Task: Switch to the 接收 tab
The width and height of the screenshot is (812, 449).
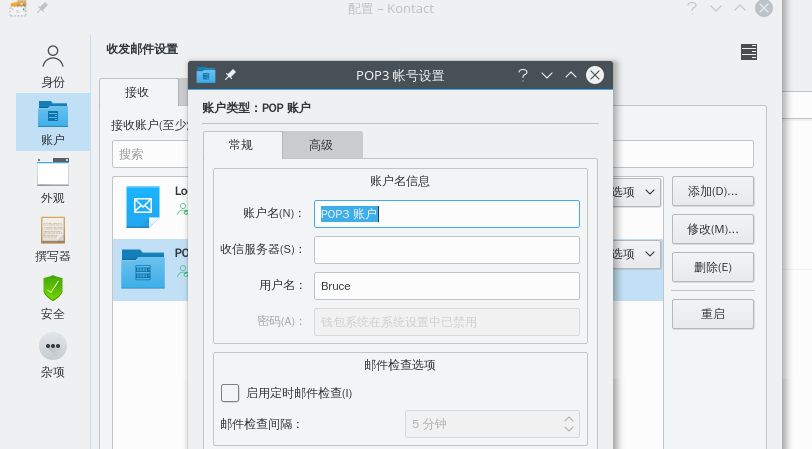Action: [137, 92]
